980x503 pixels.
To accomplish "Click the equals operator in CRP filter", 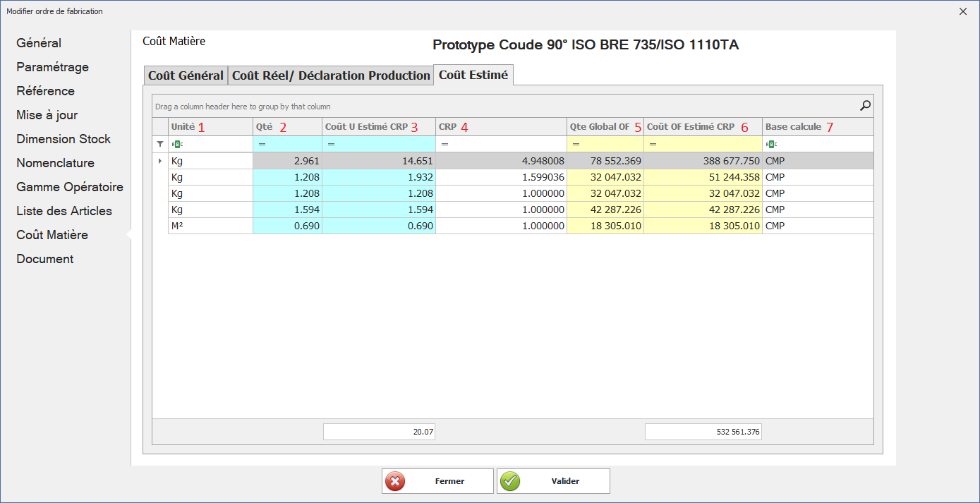I will click(x=444, y=144).
